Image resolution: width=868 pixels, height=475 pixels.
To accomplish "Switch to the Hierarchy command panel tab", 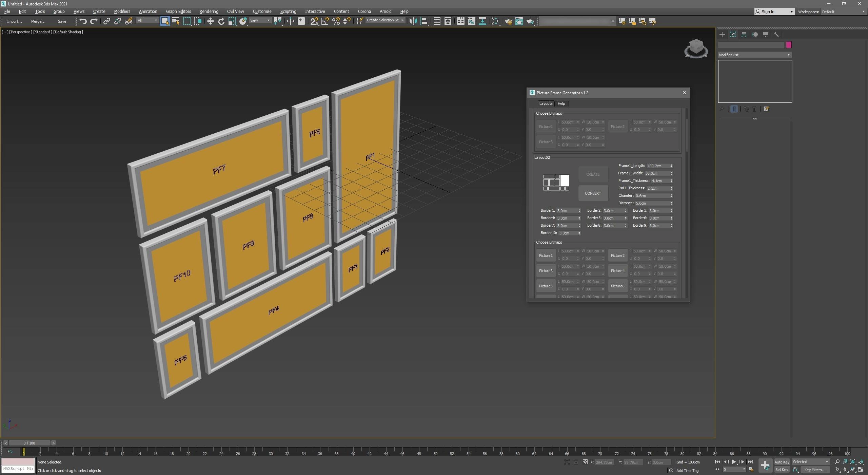I will pyautogui.click(x=744, y=35).
